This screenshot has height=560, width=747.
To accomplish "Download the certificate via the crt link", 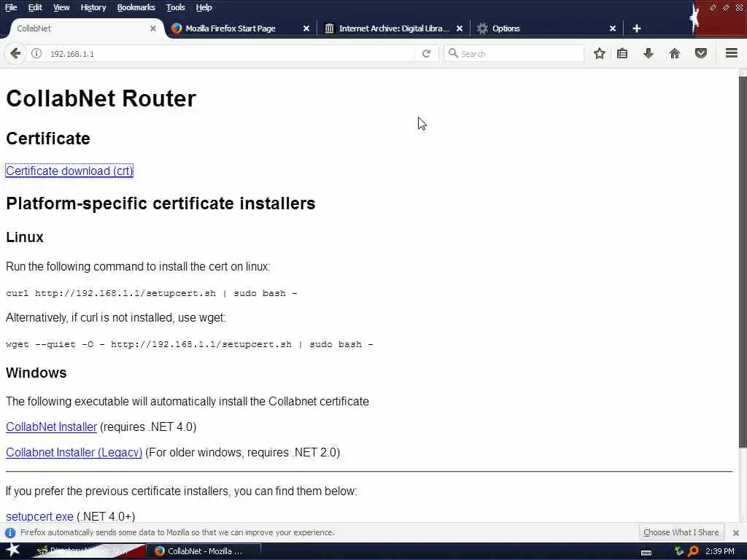I will pos(69,171).
